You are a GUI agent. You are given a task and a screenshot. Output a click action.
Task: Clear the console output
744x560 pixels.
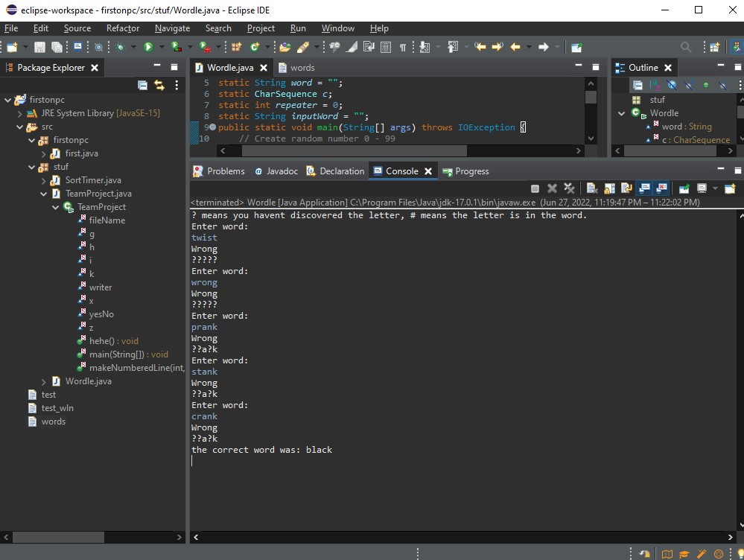(592, 188)
